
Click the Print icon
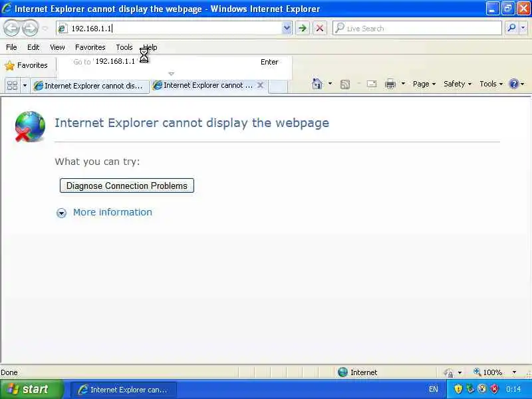pos(390,84)
